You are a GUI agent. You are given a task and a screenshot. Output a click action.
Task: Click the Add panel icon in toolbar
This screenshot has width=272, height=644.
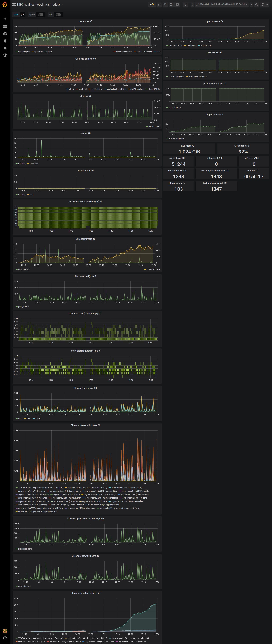coord(152,5)
